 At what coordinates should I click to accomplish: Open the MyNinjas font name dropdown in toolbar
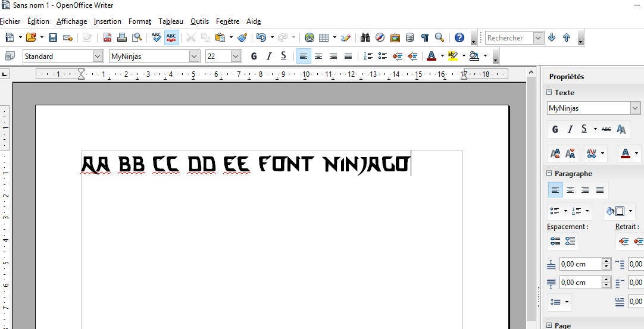195,57
